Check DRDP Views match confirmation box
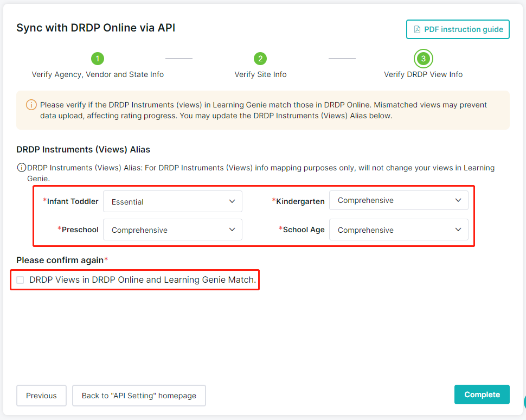This screenshot has width=526, height=420. point(20,280)
